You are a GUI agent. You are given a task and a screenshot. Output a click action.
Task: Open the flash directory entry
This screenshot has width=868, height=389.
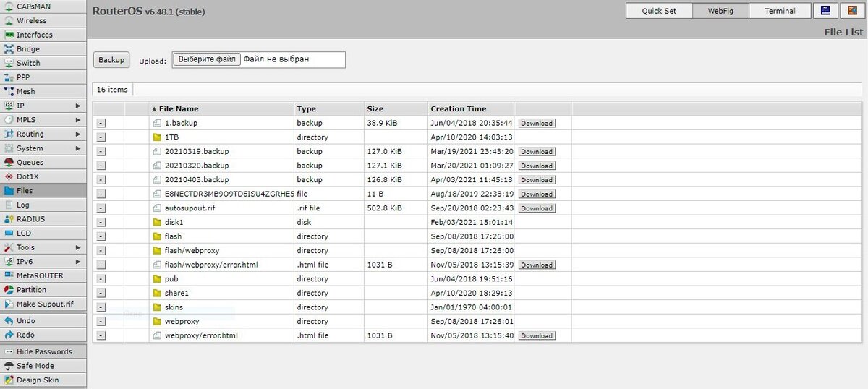point(173,236)
